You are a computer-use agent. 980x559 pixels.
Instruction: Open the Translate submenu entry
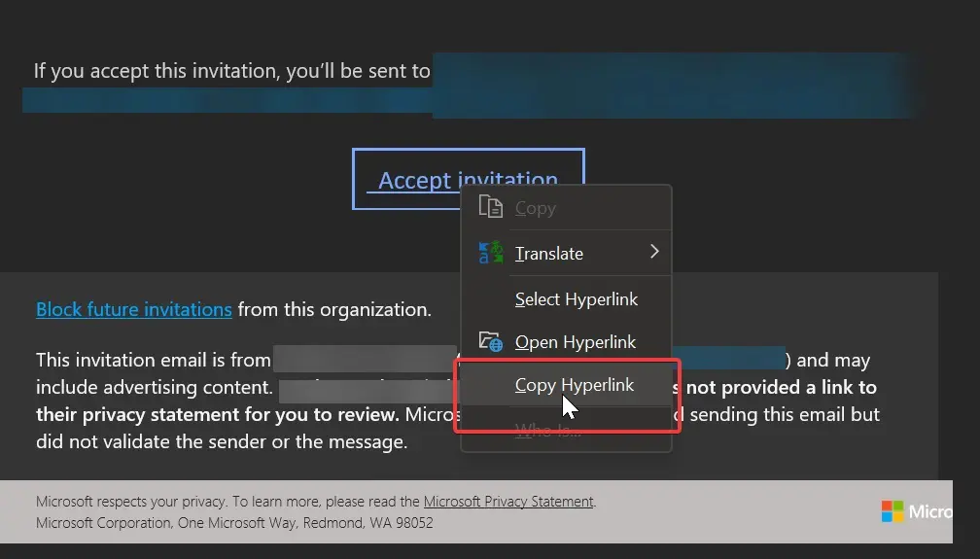[x=566, y=253]
